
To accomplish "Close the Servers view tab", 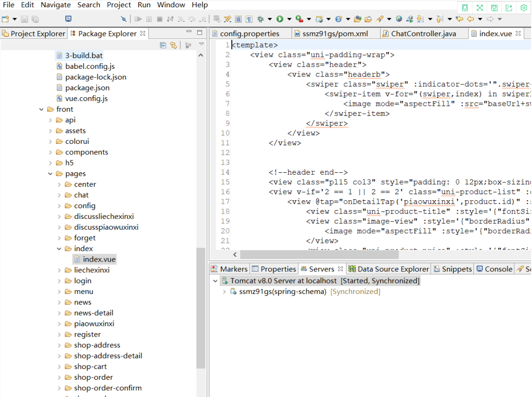I will tap(340, 269).
